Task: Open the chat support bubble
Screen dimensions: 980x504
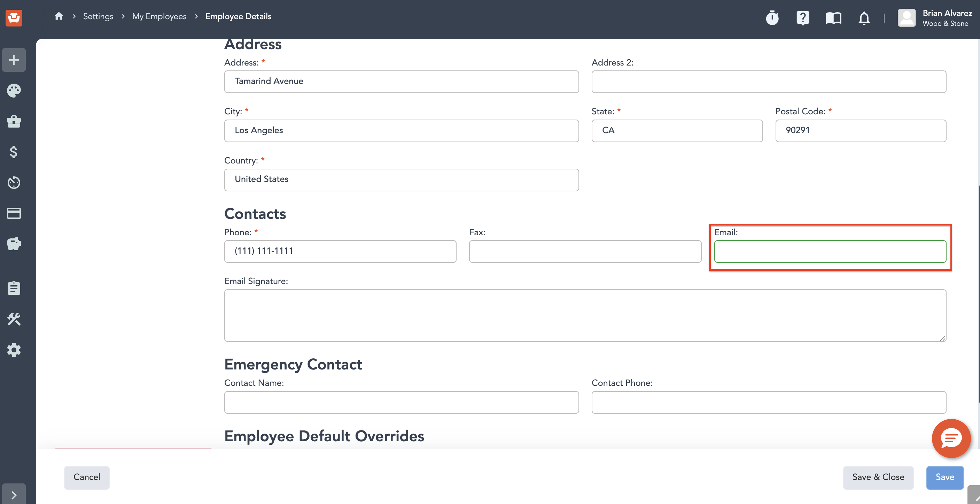Action: [951, 438]
